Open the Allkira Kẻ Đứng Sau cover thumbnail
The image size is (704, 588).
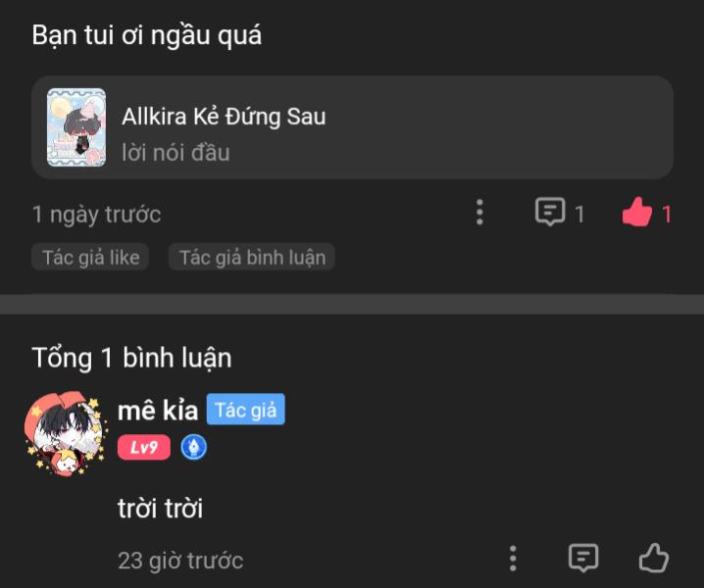(76, 127)
